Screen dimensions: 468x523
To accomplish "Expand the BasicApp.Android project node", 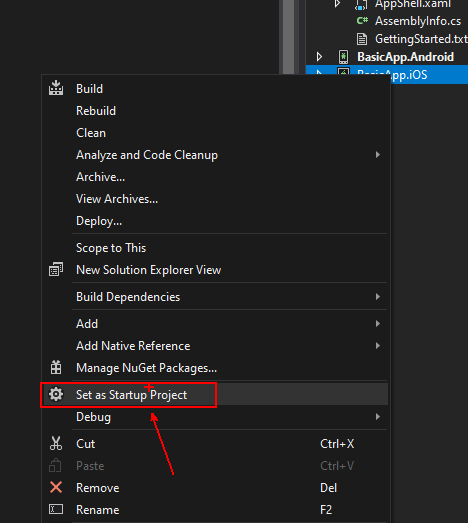I will (319, 57).
